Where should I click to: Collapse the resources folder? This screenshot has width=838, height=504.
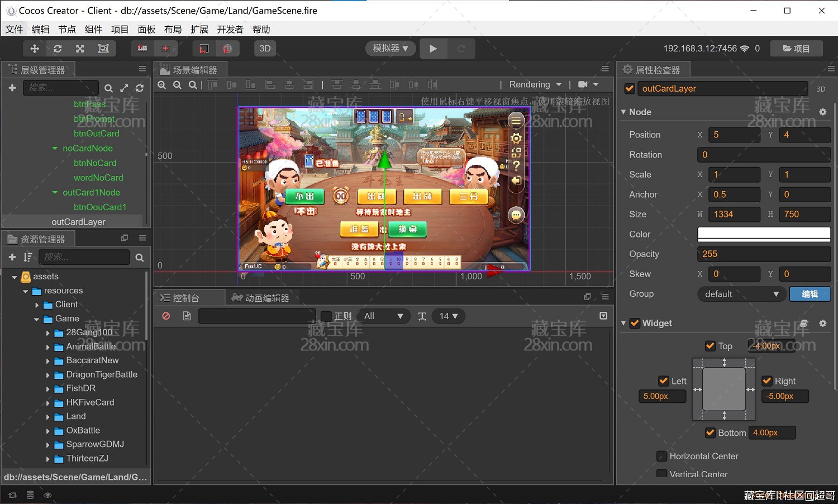point(26,291)
